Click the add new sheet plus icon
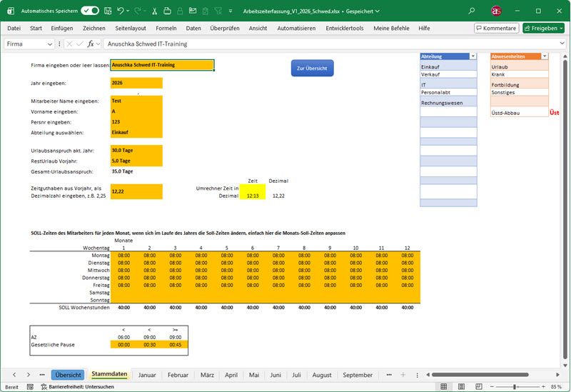The height and width of the screenshot is (392, 571). coord(403,375)
